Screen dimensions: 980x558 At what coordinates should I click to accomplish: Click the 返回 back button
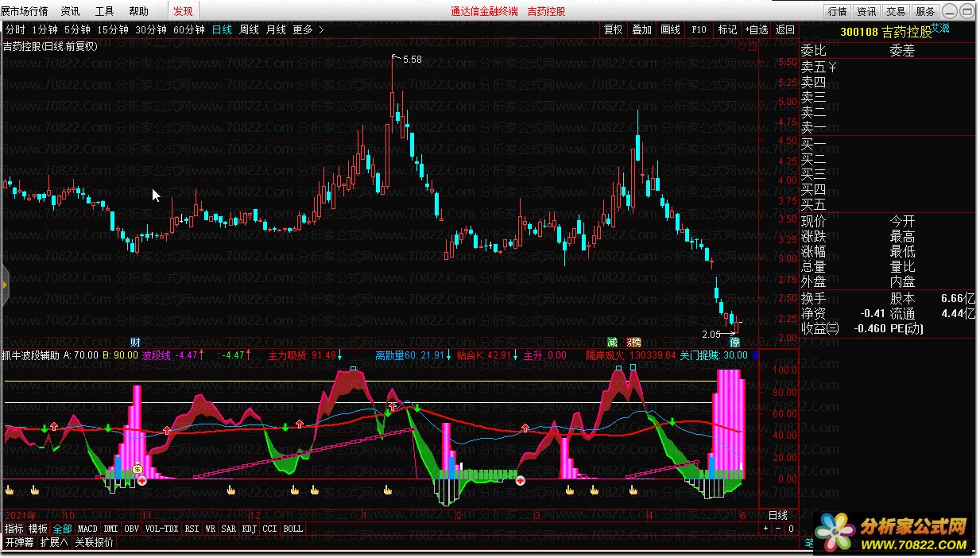coord(784,29)
